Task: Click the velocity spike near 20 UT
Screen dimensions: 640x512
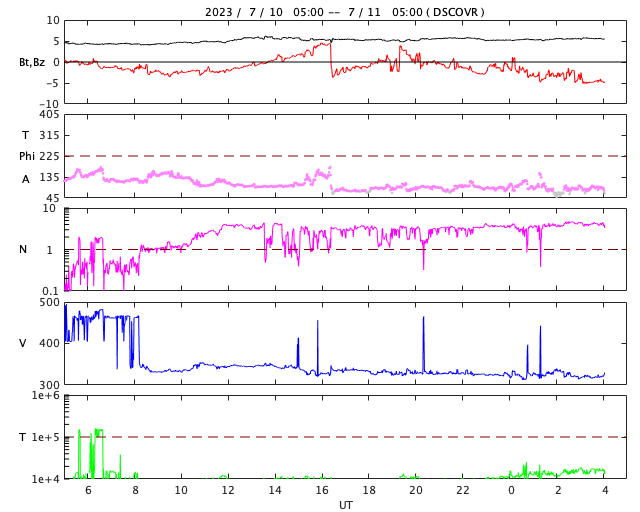Action: pyautogui.click(x=423, y=344)
